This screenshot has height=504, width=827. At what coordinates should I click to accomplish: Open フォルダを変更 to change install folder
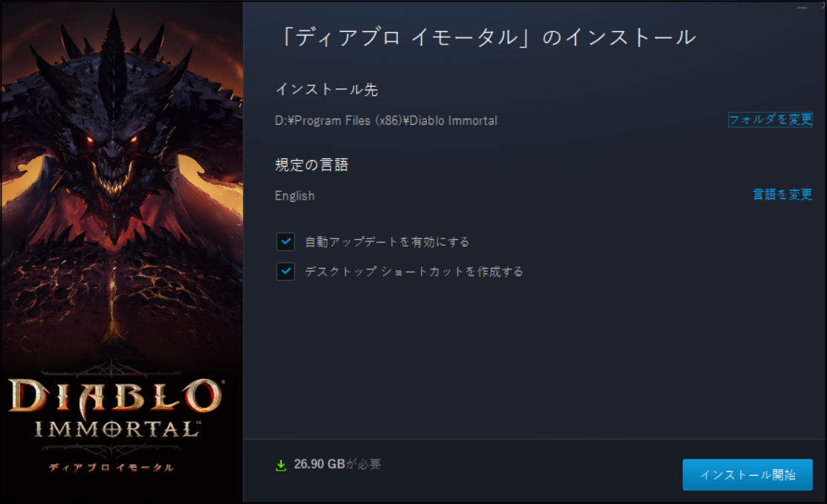[770, 120]
